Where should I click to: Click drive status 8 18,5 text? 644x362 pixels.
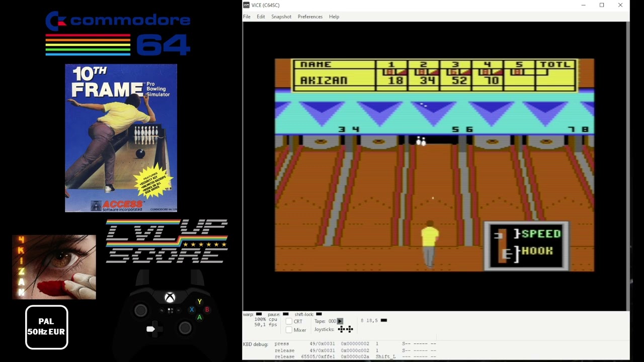point(369,321)
